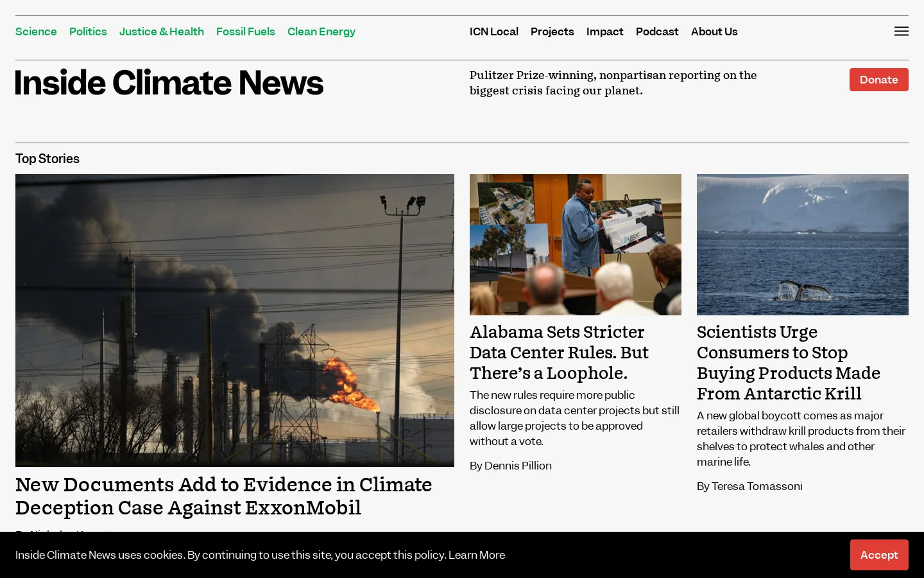
Task: Open About Us page
Action: [x=714, y=31]
